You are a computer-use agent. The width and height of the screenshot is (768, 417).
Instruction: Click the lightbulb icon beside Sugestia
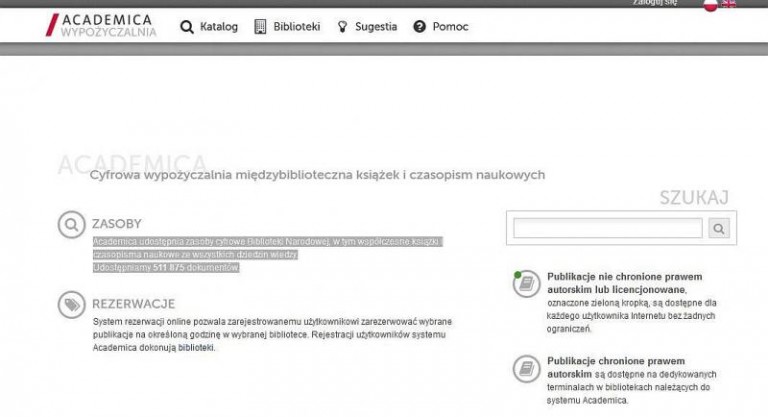342,26
